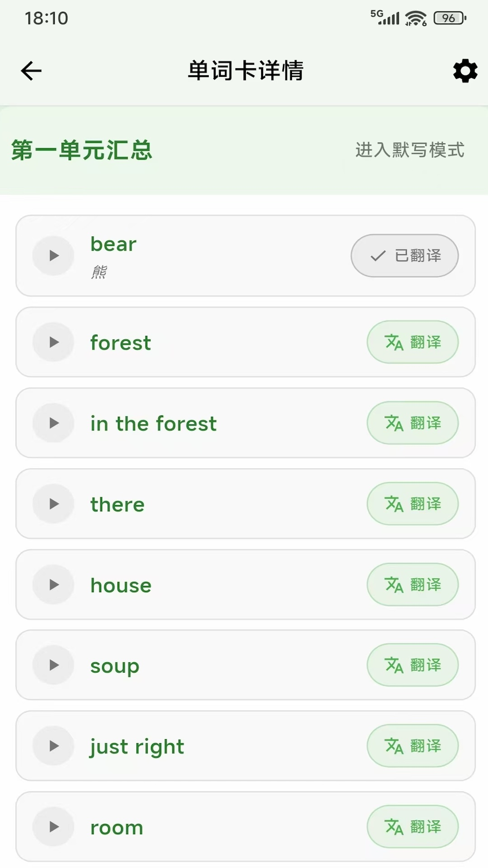Screen dimensions: 488x868
Task: Translate the word "room"
Action: (413, 827)
